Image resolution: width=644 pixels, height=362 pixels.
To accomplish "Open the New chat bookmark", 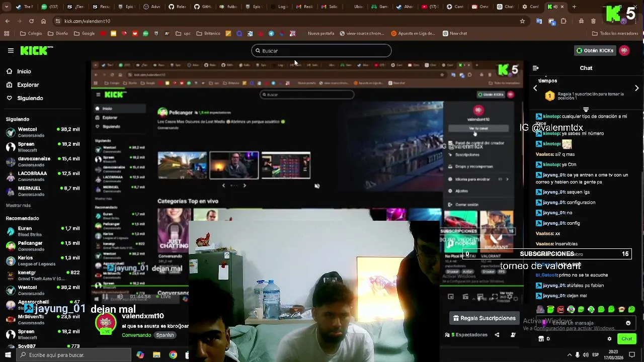I will pyautogui.click(x=455, y=34).
